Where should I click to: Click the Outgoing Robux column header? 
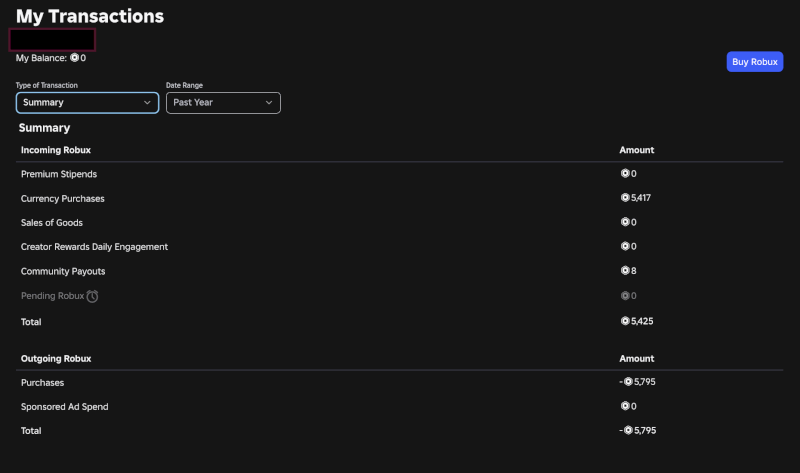click(x=56, y=358)
